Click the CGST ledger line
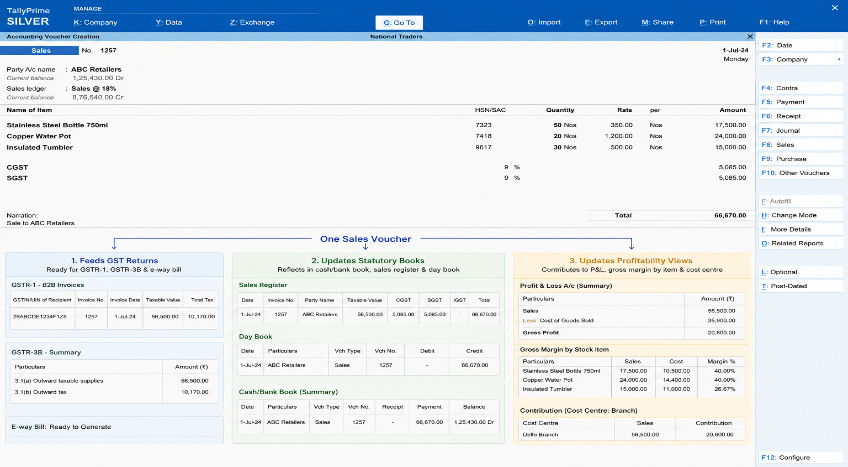This screenshot has width=848, height=467. tap(376, 168)
